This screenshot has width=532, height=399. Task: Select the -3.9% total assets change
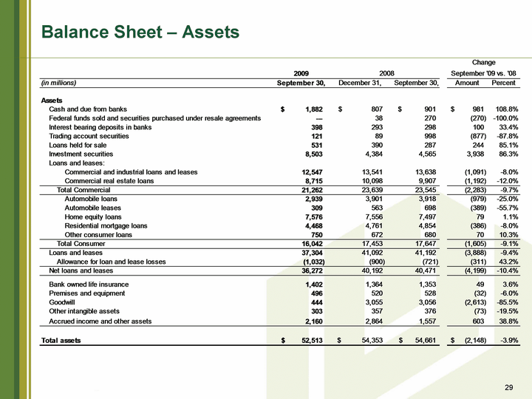pos(509,341)
